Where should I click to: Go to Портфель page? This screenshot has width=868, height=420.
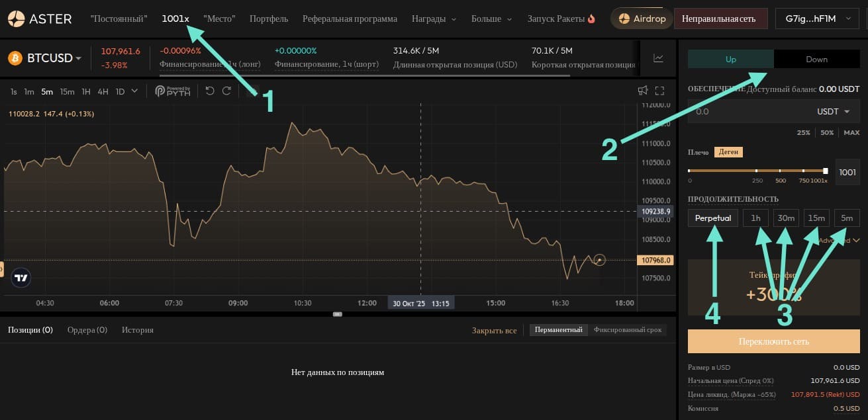[x=269, y=19]
